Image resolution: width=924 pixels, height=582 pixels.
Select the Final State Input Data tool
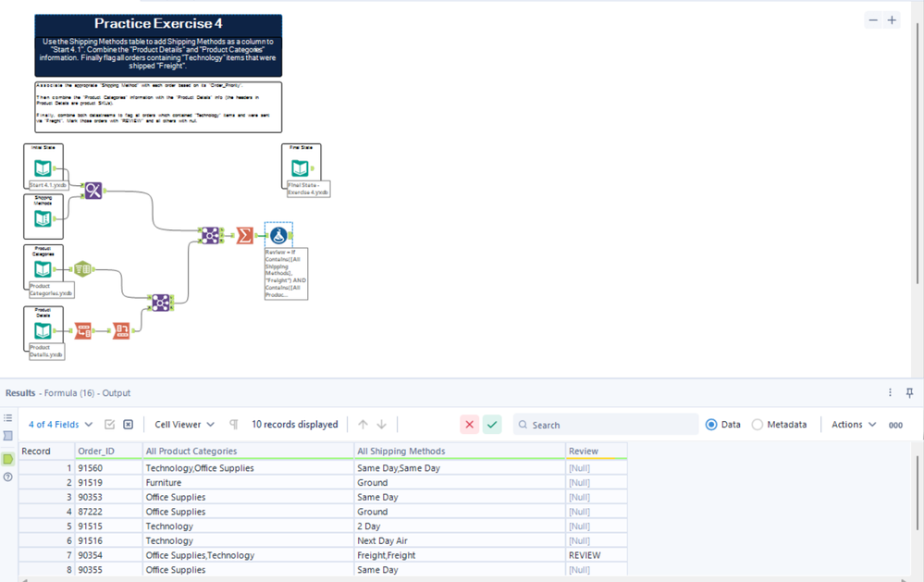300,168
